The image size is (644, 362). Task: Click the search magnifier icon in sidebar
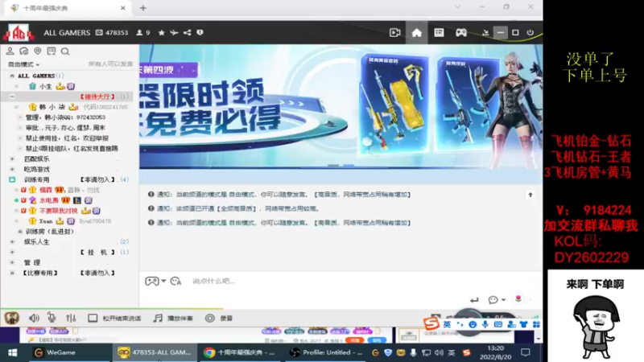[65, 51]
